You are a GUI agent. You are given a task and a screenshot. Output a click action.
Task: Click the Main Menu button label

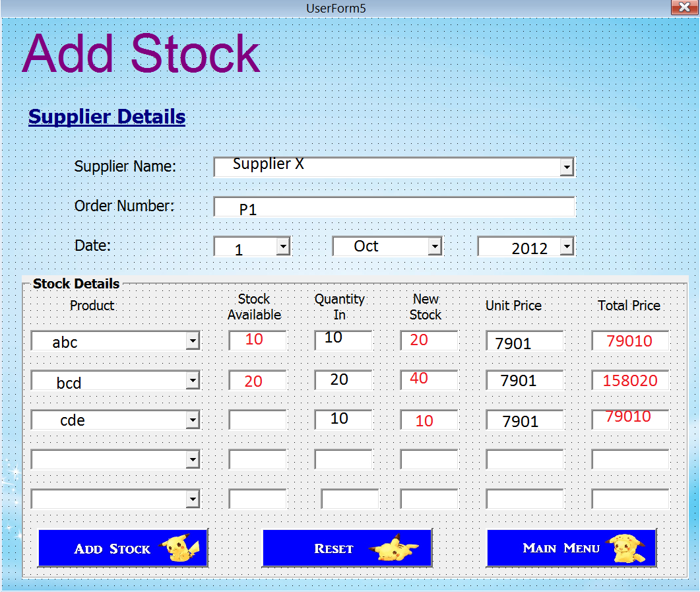pos(561,548)
